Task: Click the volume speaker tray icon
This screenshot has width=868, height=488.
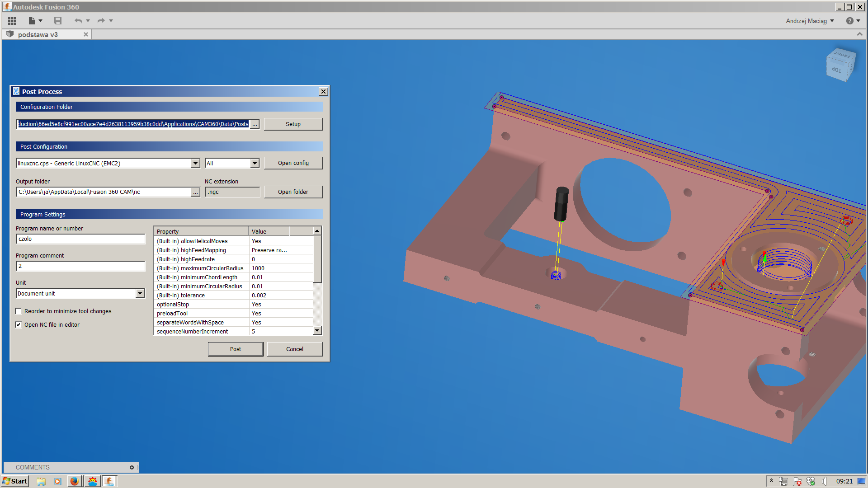Action: click(x=825, y=482)
